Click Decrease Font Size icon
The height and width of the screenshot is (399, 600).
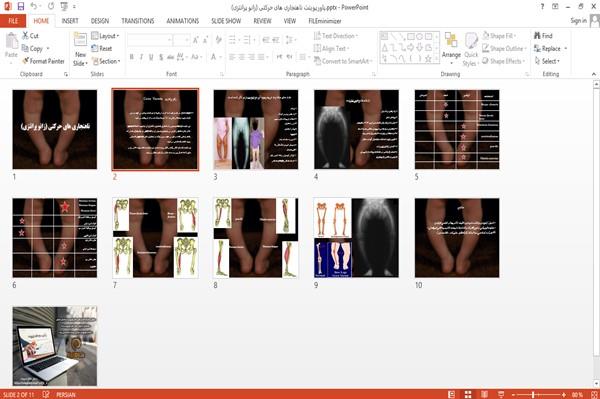206,40
